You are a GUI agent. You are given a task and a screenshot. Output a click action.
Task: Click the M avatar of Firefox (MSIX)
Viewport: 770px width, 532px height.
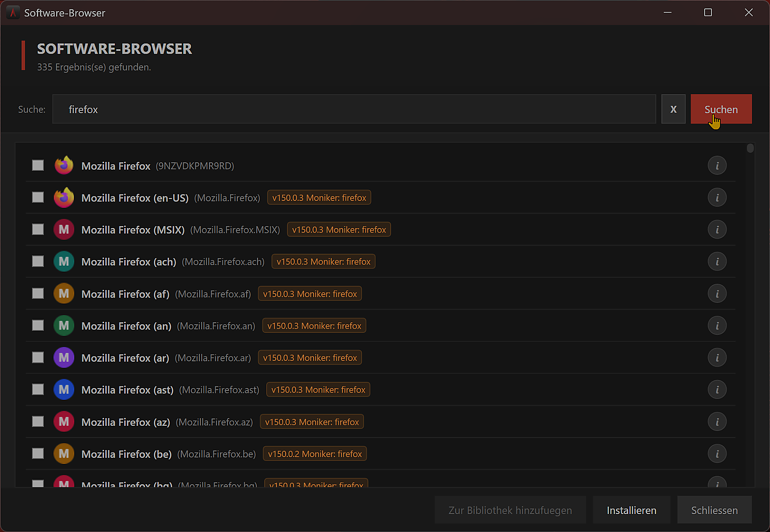[x=64, y=229]
